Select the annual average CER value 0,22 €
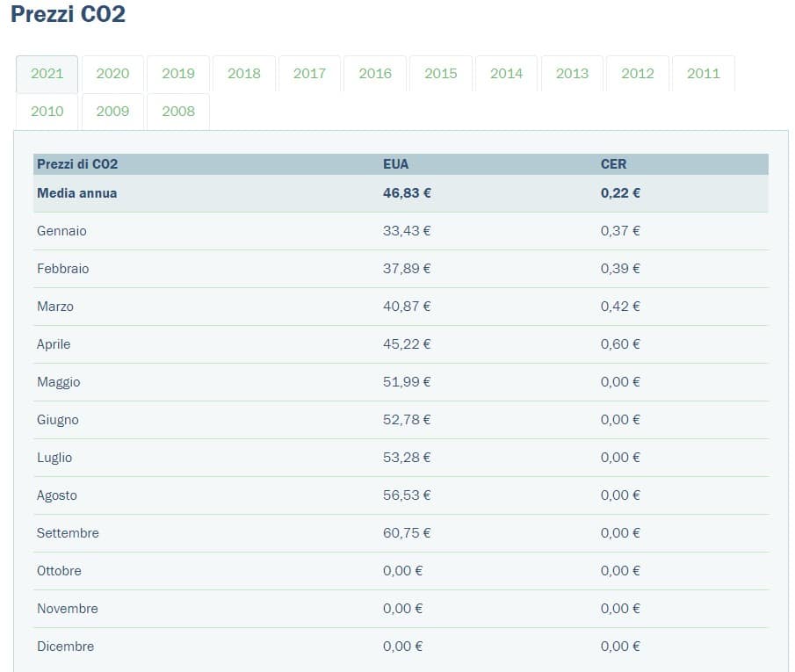The height and width of the screenshot is (672, 795). tap(620, 193)
